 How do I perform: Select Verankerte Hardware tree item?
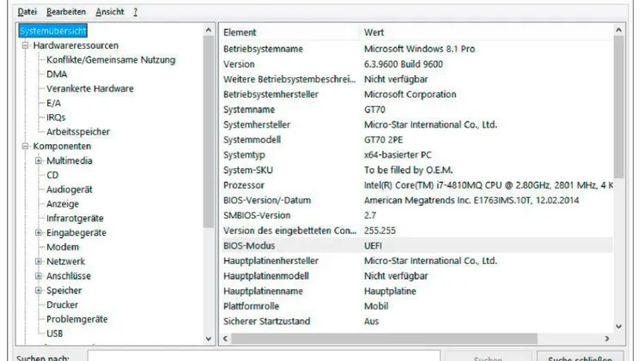(x=90, y=88)
